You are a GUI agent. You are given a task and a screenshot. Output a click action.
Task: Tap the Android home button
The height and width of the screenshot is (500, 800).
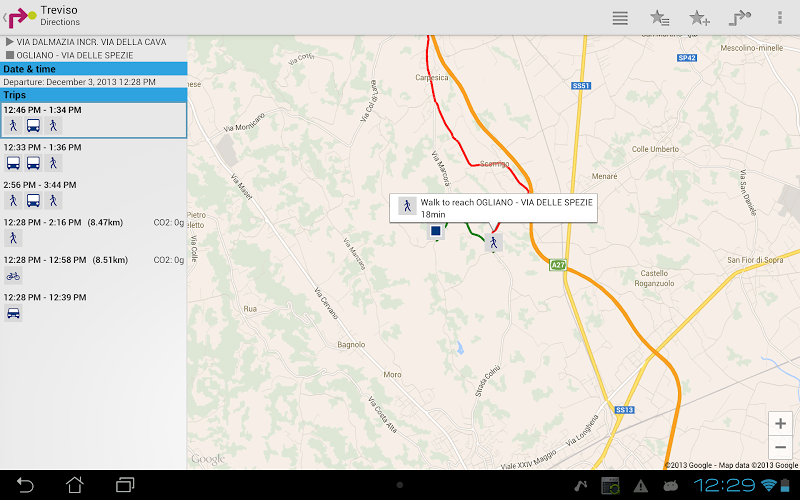point(74,485)
